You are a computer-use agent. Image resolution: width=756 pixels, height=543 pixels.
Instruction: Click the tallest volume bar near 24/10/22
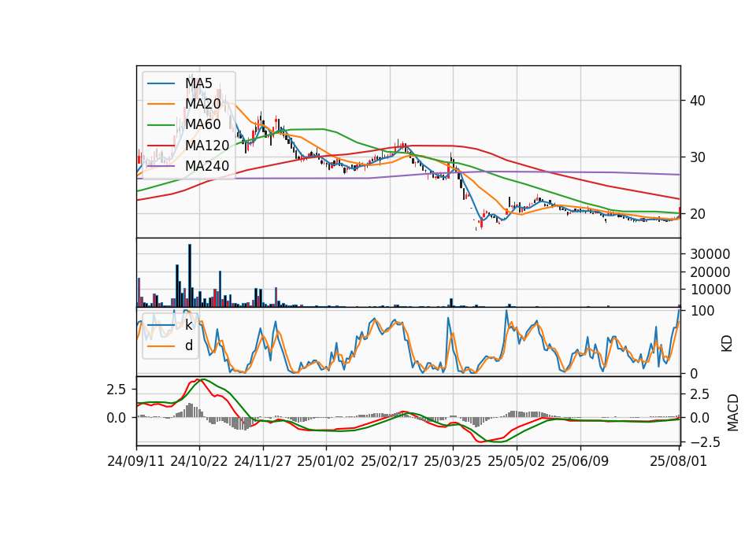pos(190,275)
